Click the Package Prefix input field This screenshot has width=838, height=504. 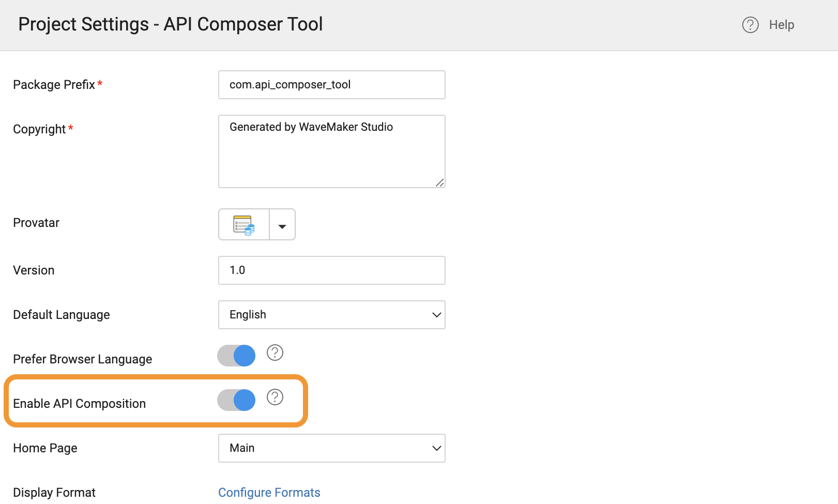[x=331, y=85]
